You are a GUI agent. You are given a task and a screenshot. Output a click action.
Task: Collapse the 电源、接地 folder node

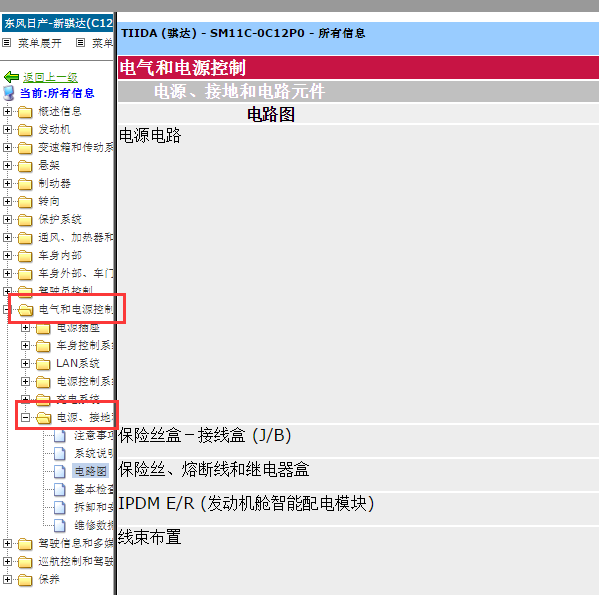click(25, 417)
